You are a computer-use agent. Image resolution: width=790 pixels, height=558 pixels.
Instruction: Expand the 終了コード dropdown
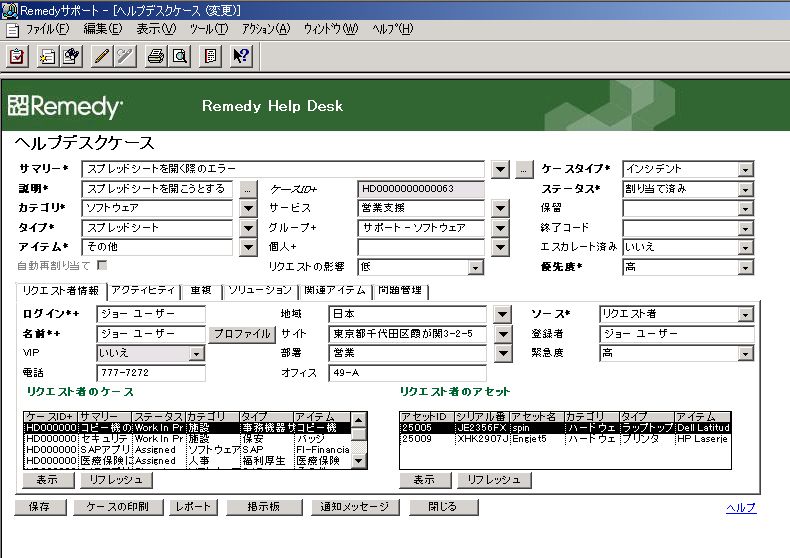pyautogui.click(x=745, y=229)
